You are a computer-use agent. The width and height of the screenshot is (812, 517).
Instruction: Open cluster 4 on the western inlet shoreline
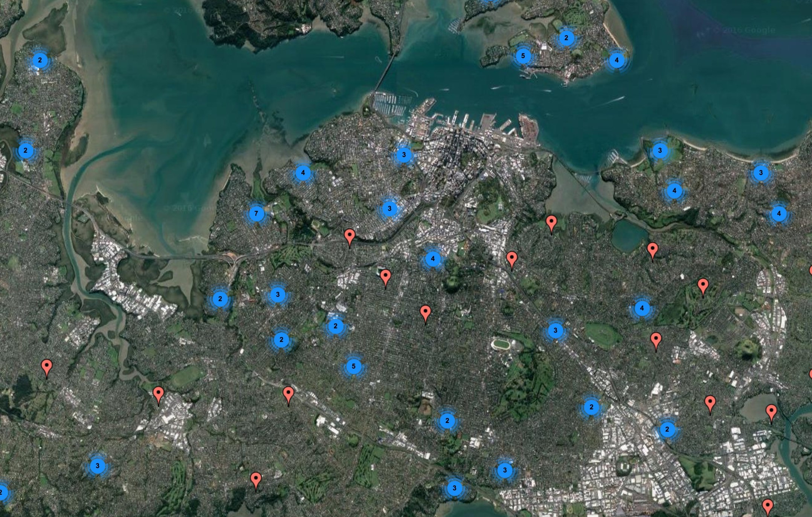(303, 173)
